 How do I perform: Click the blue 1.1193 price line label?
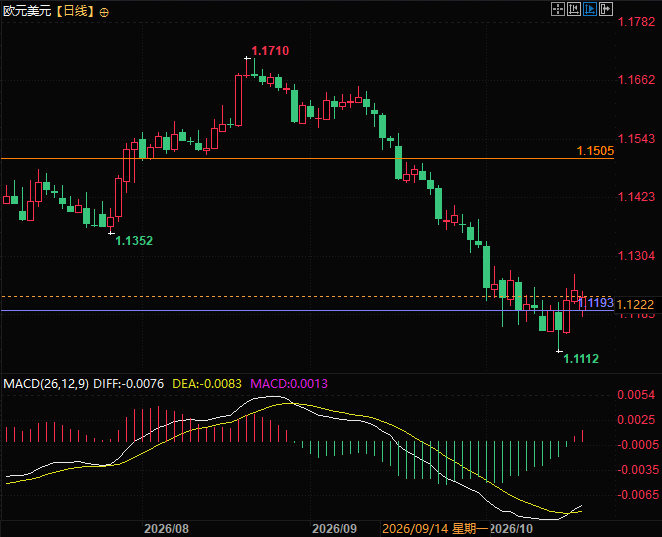pyautogui.click(x=596, y=303)
